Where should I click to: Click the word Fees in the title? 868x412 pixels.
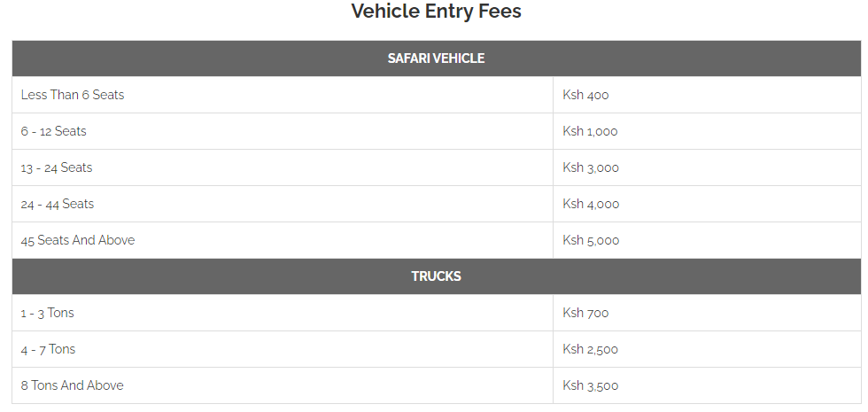[501, 11]
